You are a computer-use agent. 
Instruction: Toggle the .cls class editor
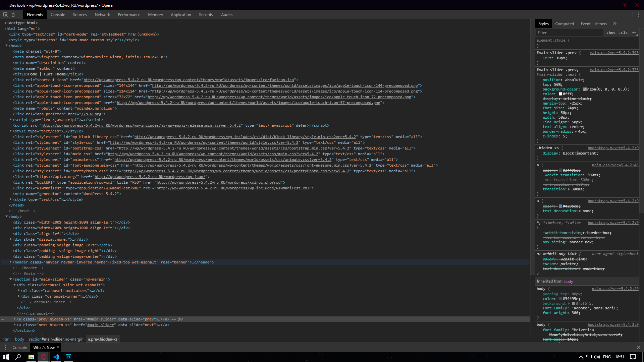click(624, 33)
